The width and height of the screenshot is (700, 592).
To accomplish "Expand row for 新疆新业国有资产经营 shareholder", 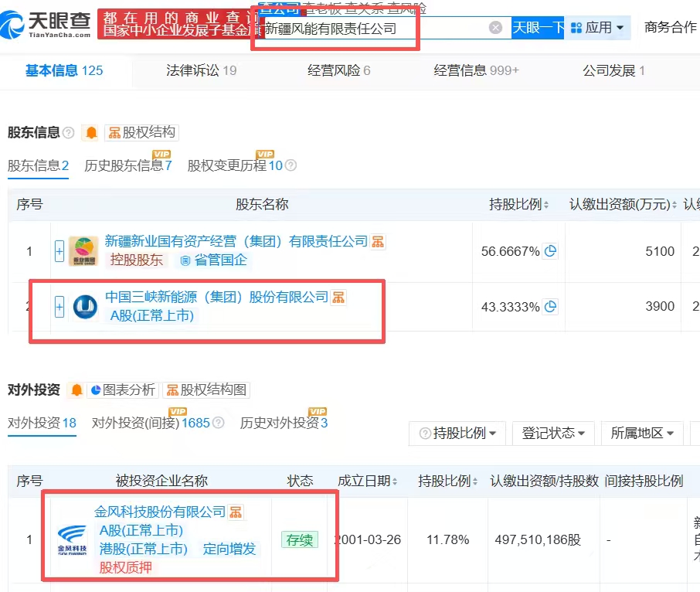I will click(59, 251).
